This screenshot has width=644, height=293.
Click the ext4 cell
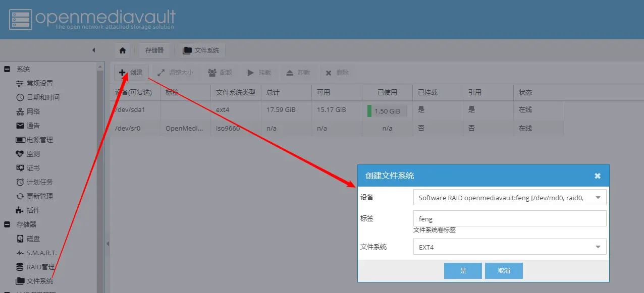(236, 110)
